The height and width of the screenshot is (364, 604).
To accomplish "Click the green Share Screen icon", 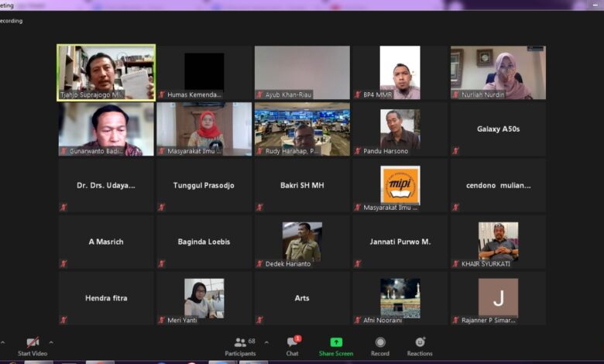I will click(x=336, y=342).
